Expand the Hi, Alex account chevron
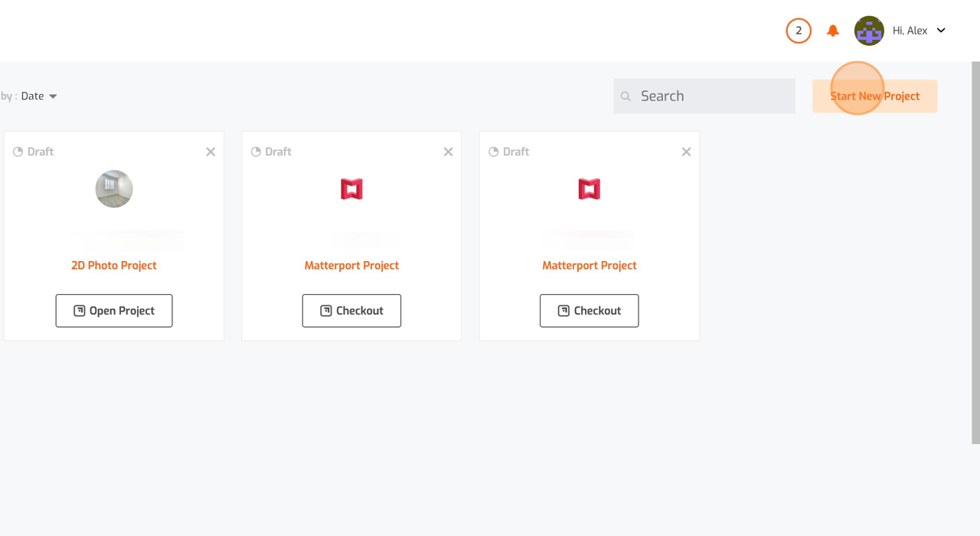The width and height of the screenshot is (980, 536). click(x=941, y=31)
